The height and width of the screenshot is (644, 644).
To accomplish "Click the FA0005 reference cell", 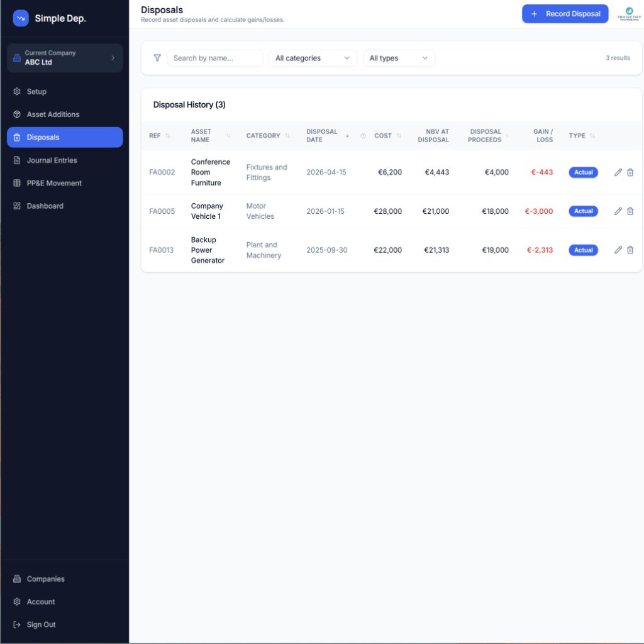I will pyautogui.click(x=162, y=211).
